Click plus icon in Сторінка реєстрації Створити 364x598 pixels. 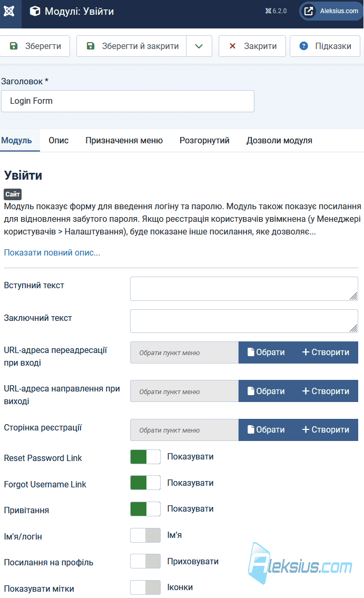tap(306, 429)
